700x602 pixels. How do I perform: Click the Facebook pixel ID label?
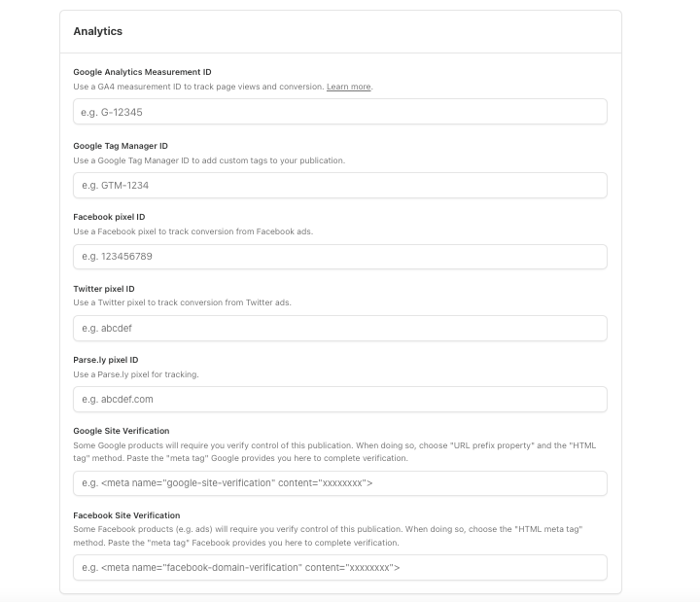coord(109,217)
